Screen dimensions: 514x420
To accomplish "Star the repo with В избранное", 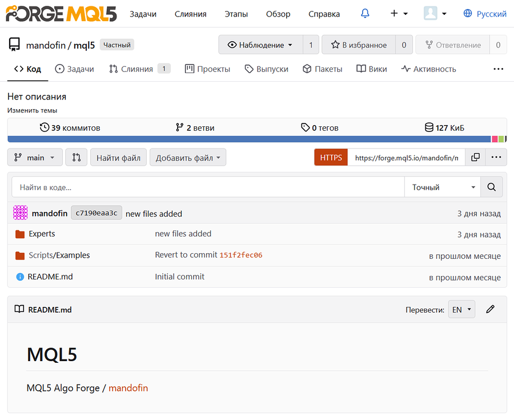I will coord(359,45).
